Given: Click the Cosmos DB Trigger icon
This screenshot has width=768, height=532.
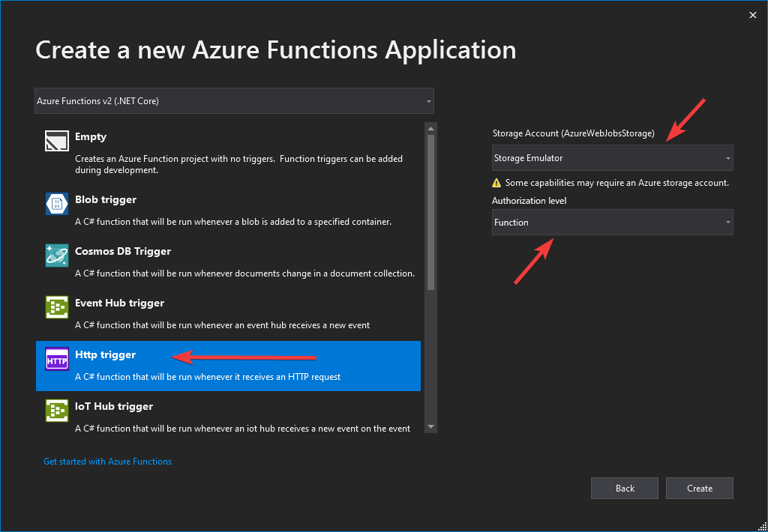Looking at the screenshot, I should pos(57,256).
